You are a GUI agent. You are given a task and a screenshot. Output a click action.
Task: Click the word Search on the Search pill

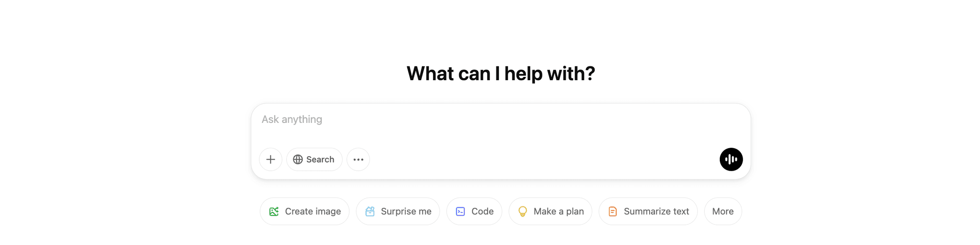click(x=320, y=159)
